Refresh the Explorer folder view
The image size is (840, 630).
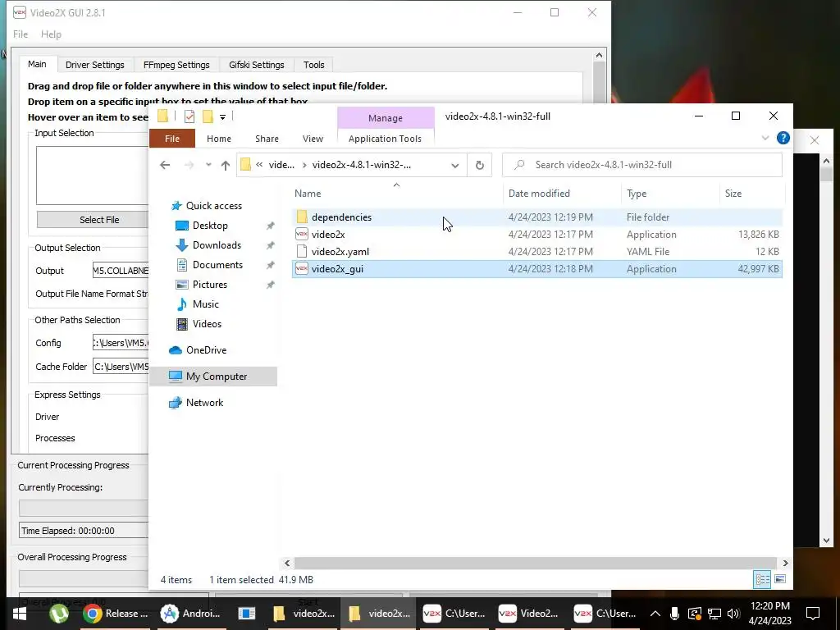coord(479,165)
